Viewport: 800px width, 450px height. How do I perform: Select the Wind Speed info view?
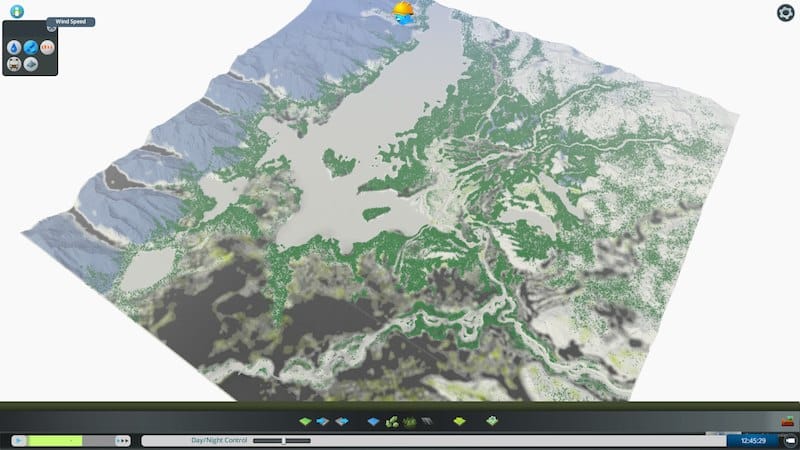(31, 47)
